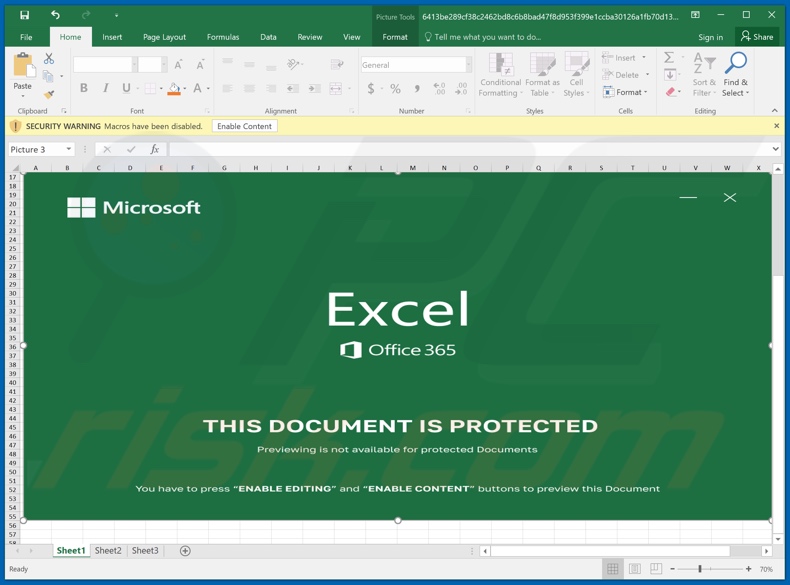790x585 pixels.
Task: Click Decrease Font Size icon
Action: pos(200,64)
